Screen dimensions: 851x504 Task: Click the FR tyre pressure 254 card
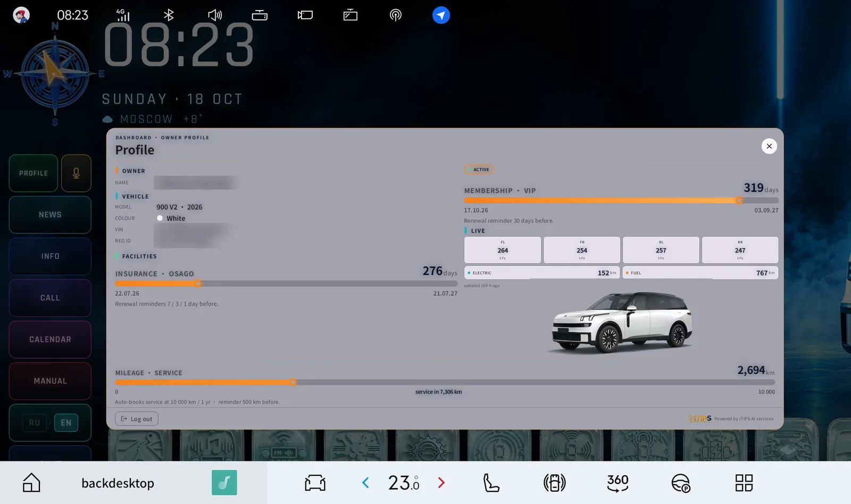point(582,250)
